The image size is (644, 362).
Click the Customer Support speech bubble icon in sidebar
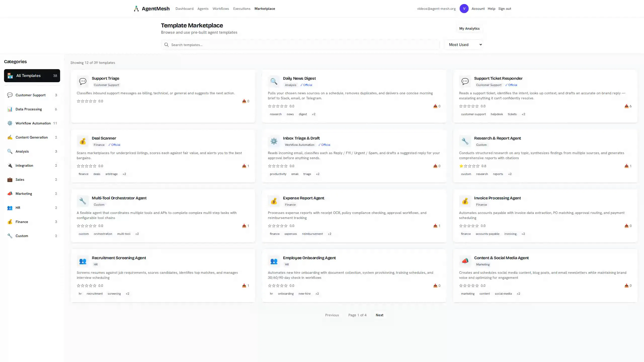(x=10, y=95)
